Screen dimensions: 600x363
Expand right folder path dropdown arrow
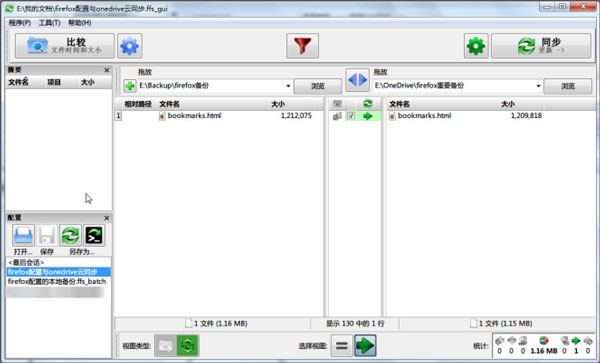(x=538, y=86)
